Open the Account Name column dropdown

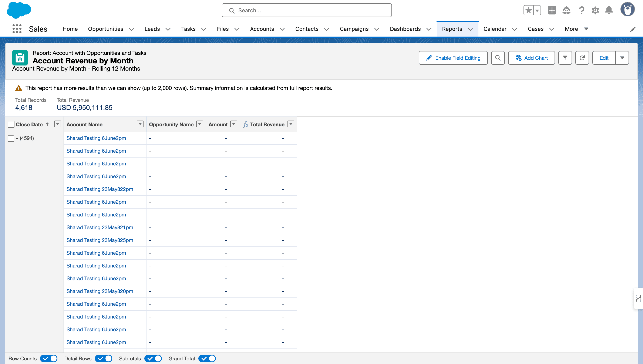[140, 124]
